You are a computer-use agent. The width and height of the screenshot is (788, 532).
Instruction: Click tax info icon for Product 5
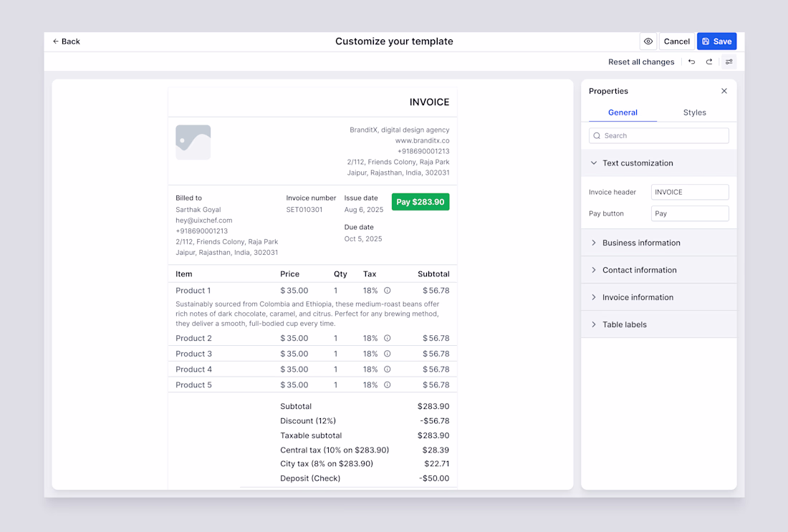click(388, 385)
